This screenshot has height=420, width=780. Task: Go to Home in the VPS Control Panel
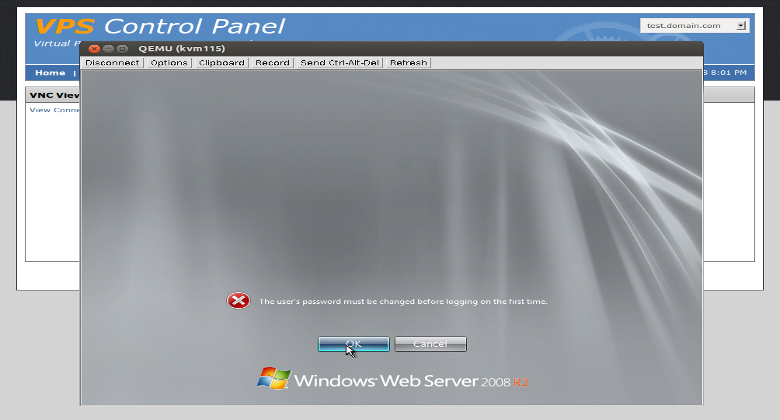50,73
